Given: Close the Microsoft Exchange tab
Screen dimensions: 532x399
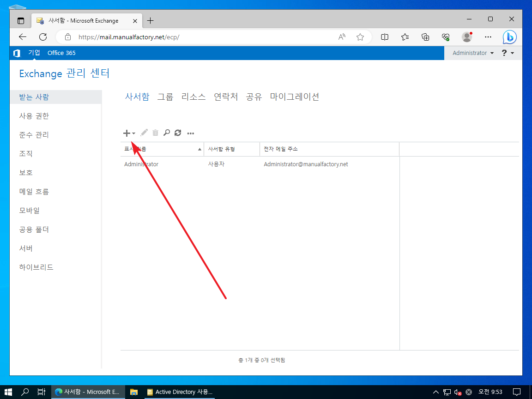Looking at the screenshot, I should (x=135, y=21).
